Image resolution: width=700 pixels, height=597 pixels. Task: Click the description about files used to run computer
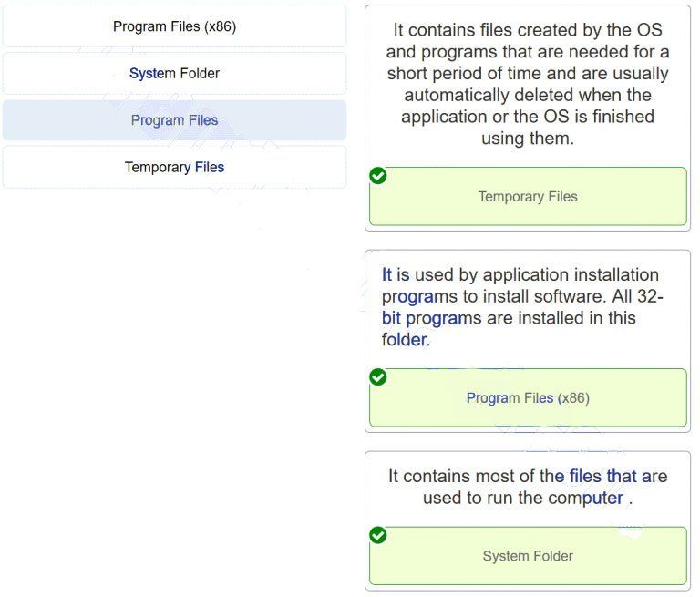tap(528, 487)
